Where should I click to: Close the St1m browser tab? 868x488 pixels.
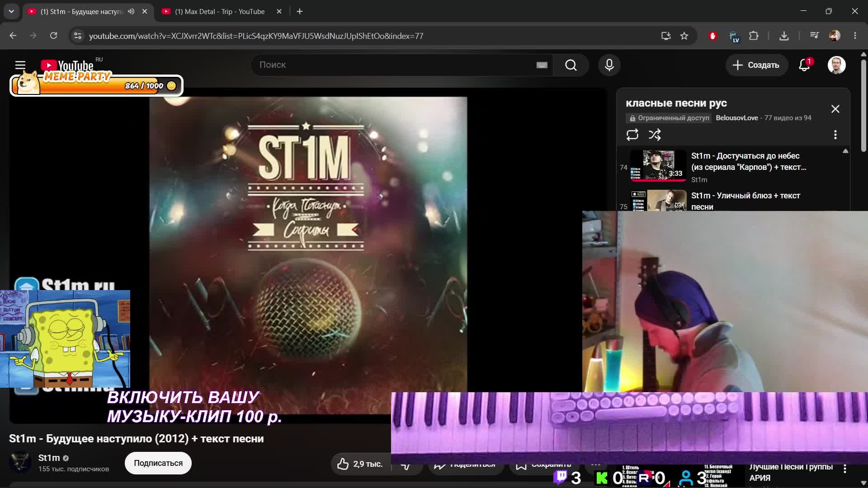(145, 11)
